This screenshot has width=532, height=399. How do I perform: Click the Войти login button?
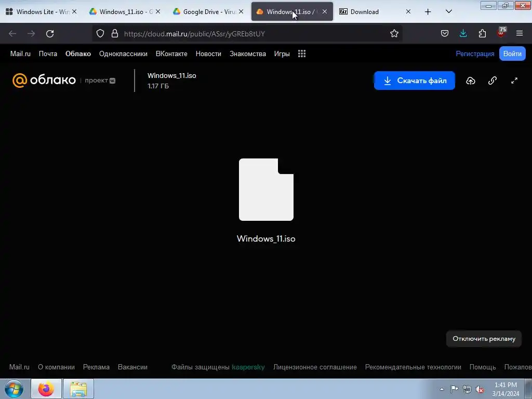512,54
